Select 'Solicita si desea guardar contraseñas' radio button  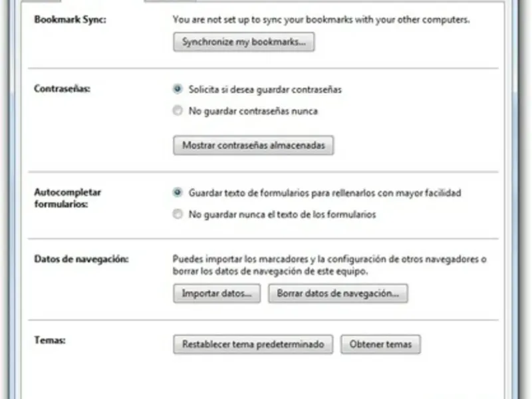(178, 88)
